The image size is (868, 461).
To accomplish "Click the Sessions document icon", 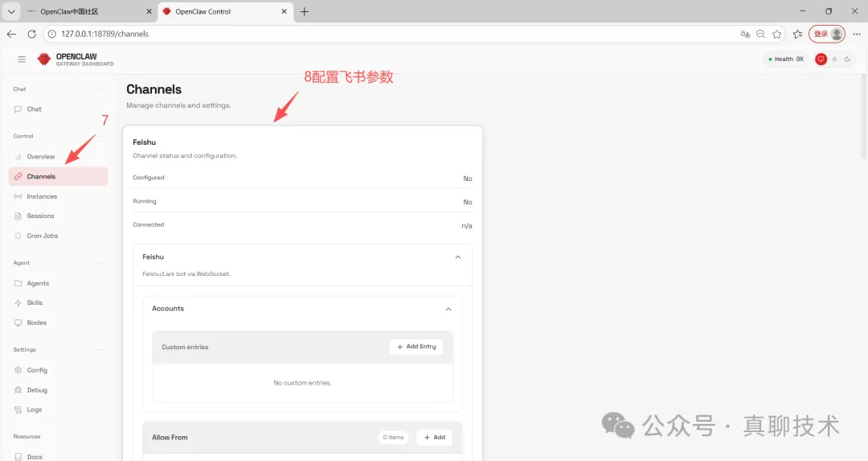I will (18, 216).
